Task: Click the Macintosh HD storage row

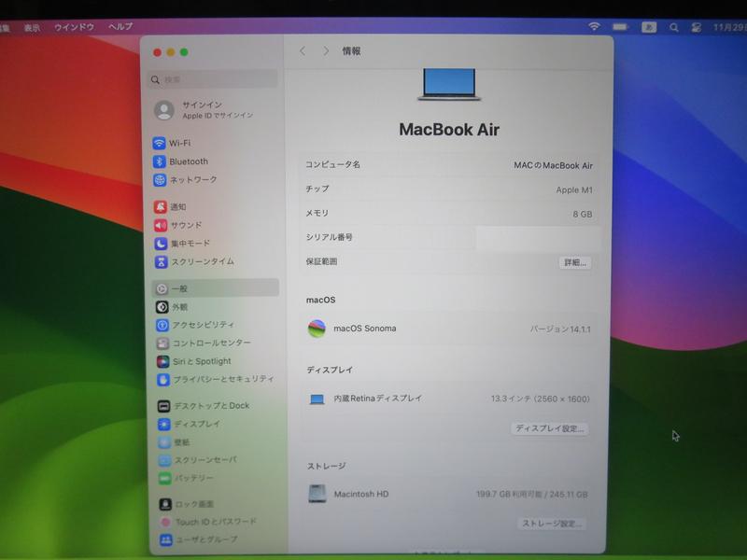Action: coord(448,494)
